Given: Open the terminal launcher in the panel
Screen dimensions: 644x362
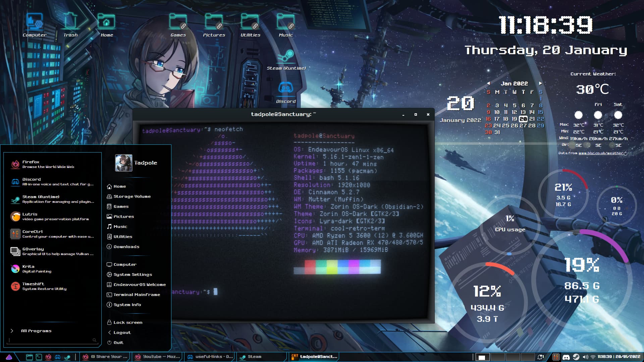Looking at the screenshot, I should pyautogui.click(x=39, y=357).
